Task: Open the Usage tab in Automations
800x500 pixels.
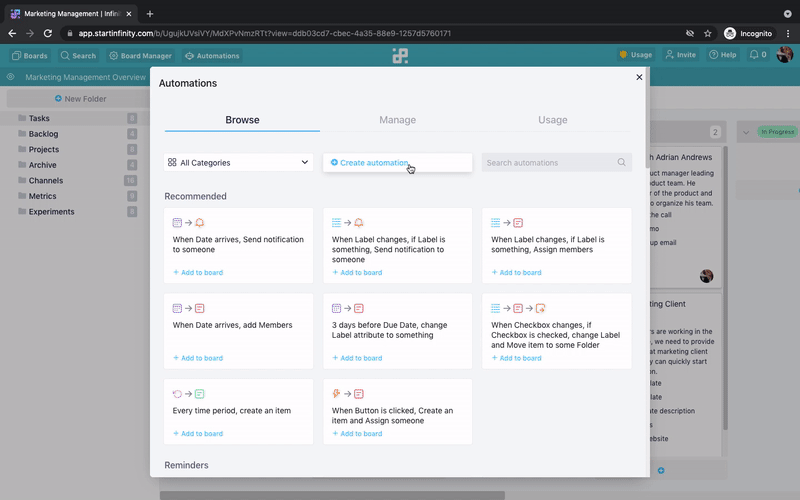Action: point(552,120)
